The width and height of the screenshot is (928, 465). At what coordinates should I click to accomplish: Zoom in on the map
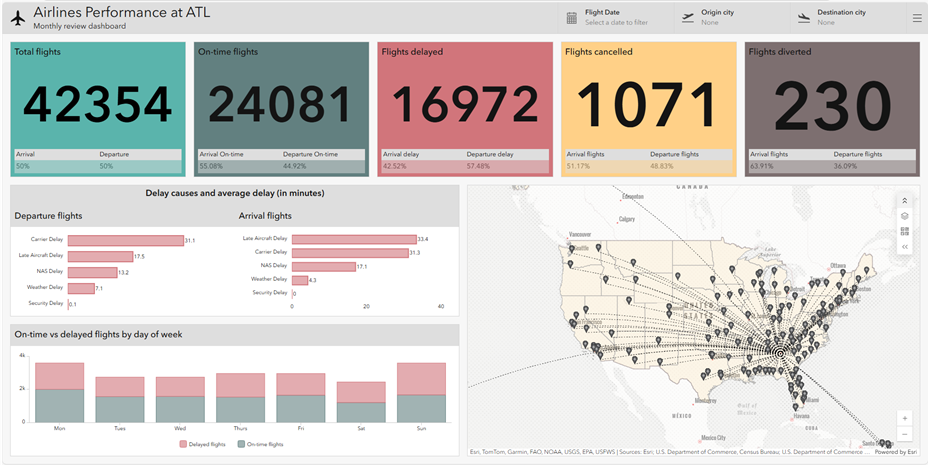tap(905, 418)
